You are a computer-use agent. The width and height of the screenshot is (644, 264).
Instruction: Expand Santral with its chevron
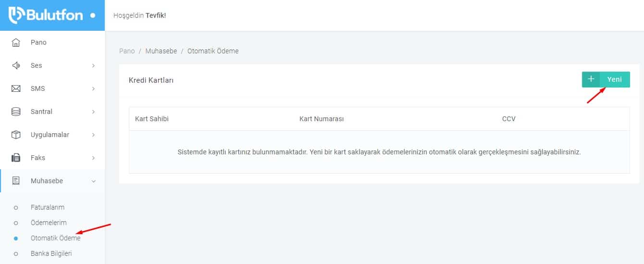93,112
